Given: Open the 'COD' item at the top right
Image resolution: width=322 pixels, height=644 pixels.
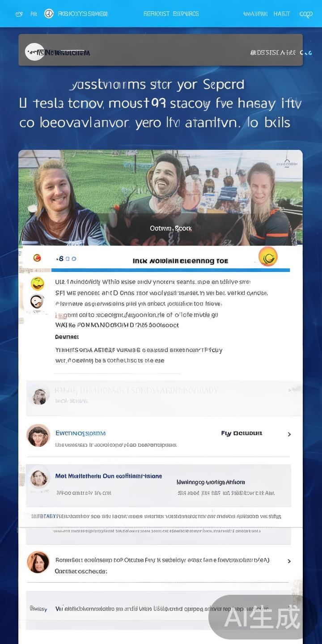Looking at the screenshot, I should click(306, 14).
